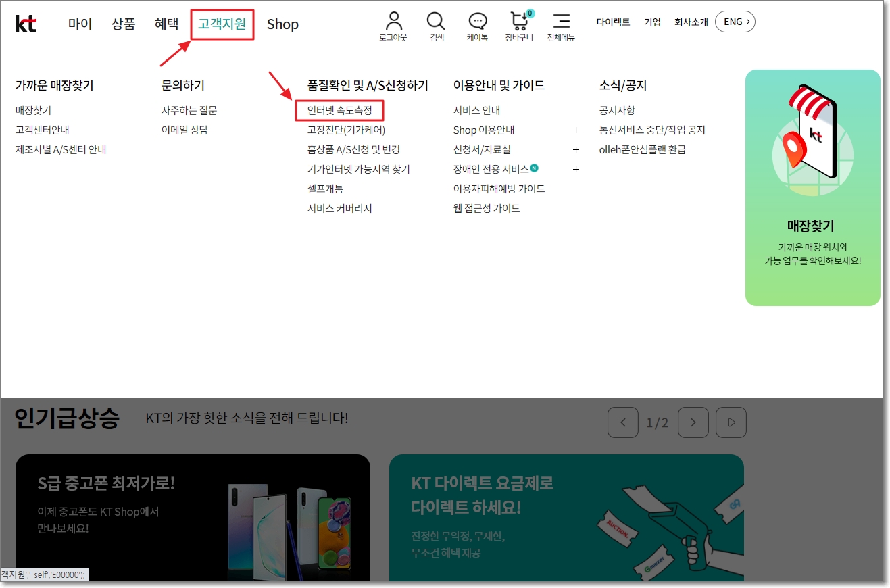Open 고객센터안내 link
This screenshot has height=588, width=890.
[x=43, y=130]
